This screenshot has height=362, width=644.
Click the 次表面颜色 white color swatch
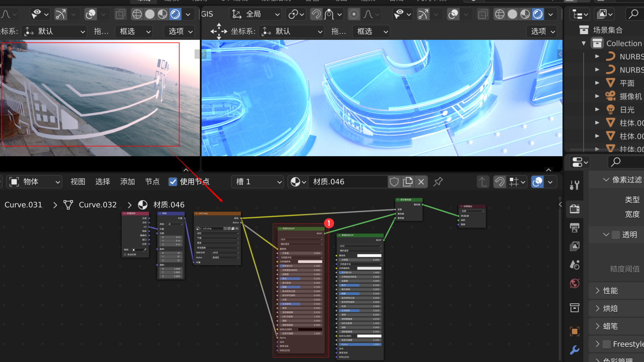[x=310, y=262]
